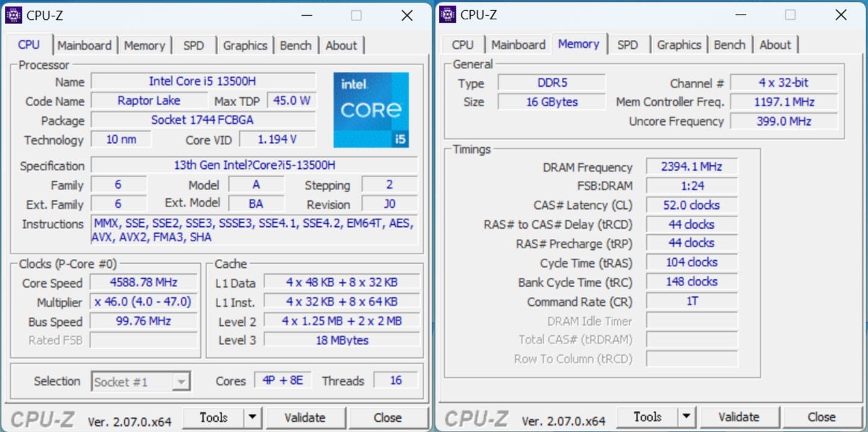Image resolution: width=868 pixels, height=432 pixels.
Task: Switch to CPU tab in the right window
Action: (x=462, y=45)
